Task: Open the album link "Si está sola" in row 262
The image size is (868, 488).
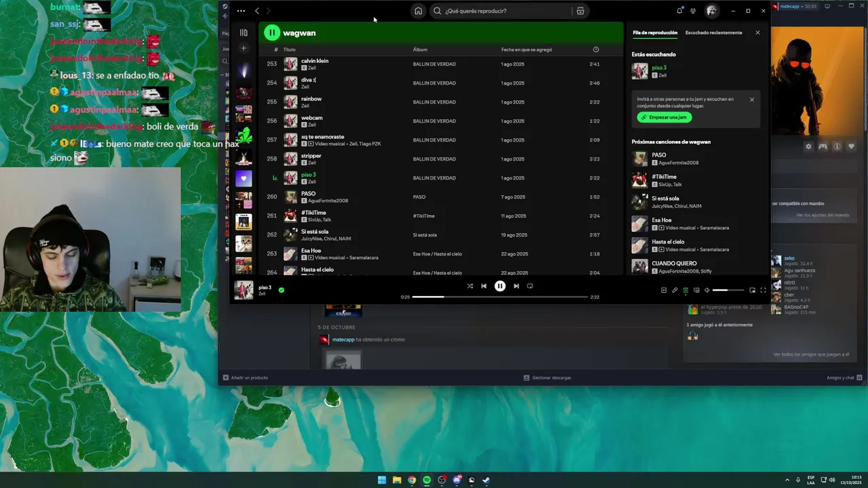Action: click(x=425, y=235)
